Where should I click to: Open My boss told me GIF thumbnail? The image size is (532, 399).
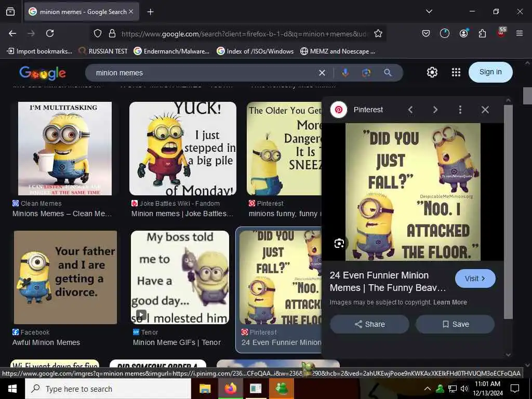click(180, 277)
